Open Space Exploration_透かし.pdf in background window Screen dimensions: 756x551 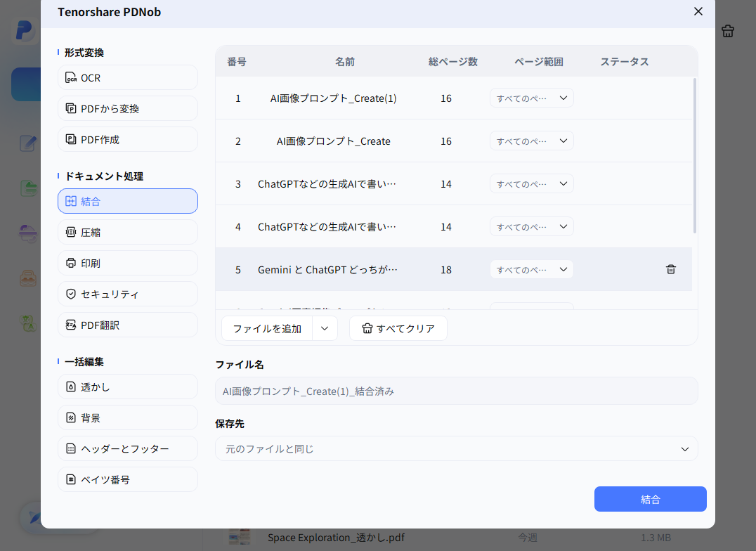[336, 538]
